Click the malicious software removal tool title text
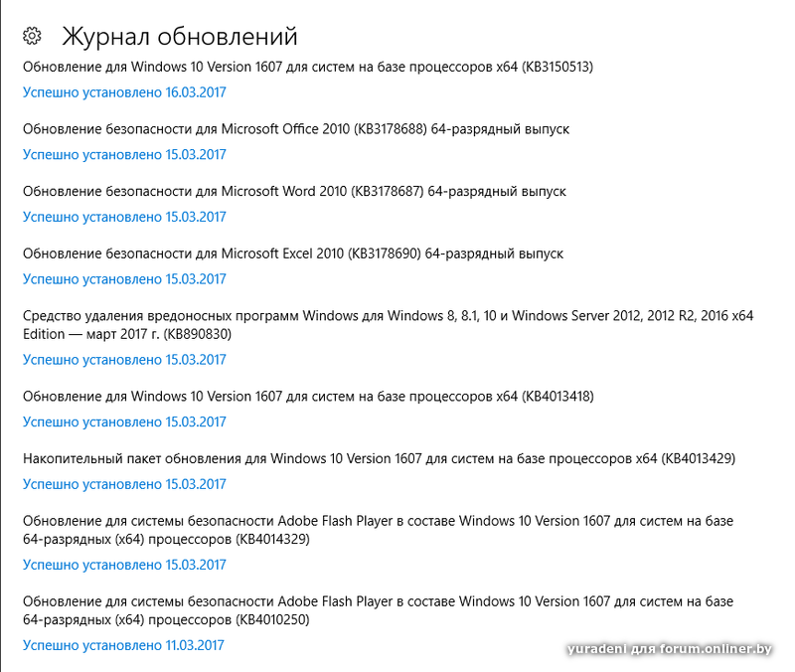795x672 pixels. (388, 325)
